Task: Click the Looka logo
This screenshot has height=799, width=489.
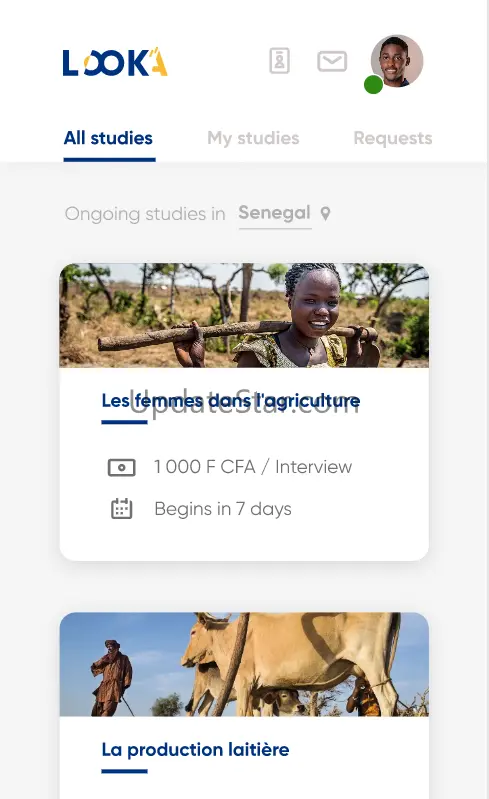Action: coord(115,62)
